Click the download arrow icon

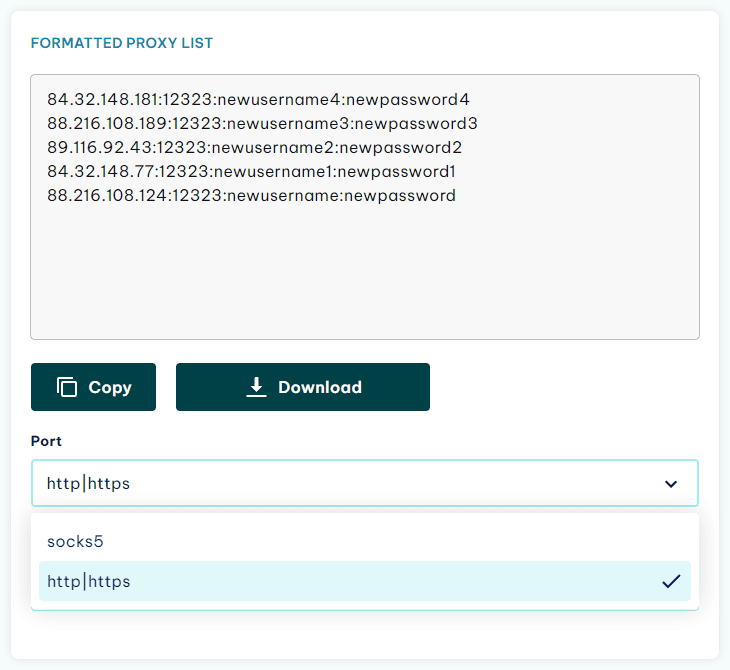pos(256,387)
